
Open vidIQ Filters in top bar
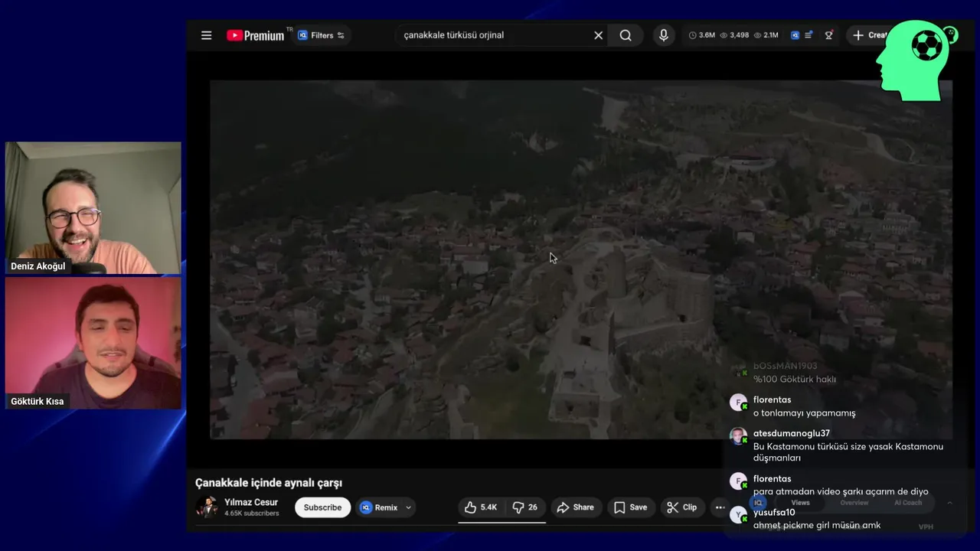(321, 35)
